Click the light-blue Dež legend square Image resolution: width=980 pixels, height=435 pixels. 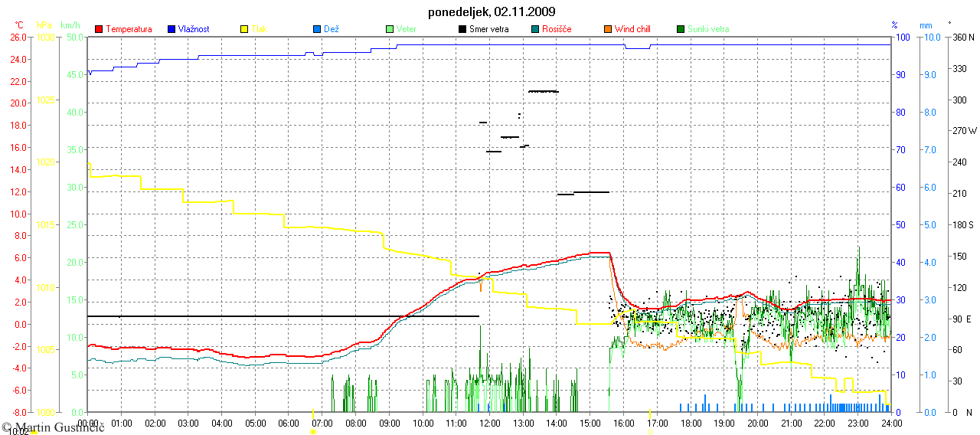pyautogui.click(x=316, y=29)
